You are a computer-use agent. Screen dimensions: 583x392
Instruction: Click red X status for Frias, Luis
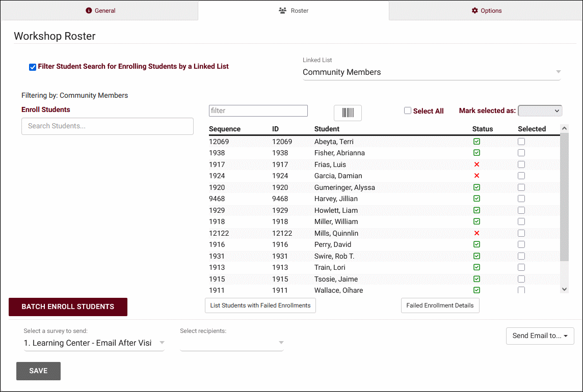[x=476, y=164]
